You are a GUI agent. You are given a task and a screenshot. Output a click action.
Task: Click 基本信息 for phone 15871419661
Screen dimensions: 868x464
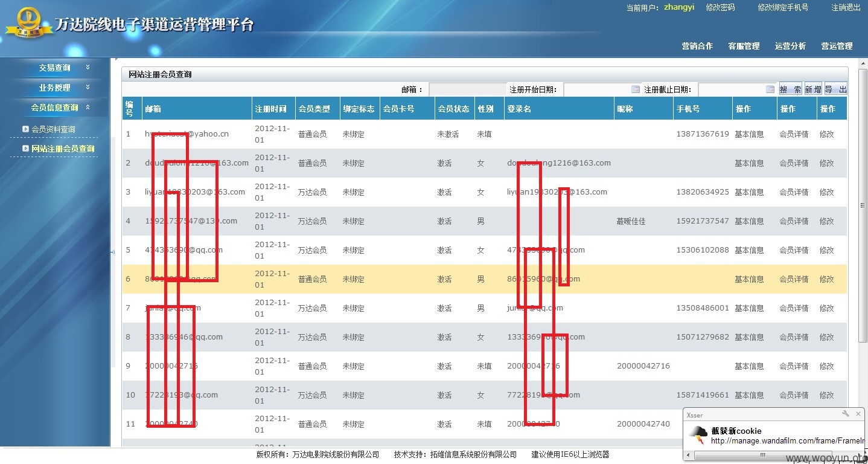point(749,395)
